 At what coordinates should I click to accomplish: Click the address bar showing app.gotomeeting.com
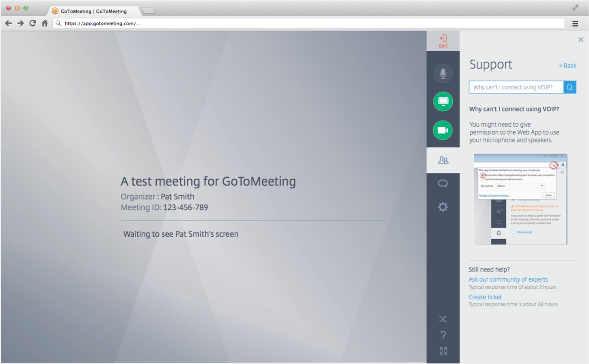coord(309,23)
